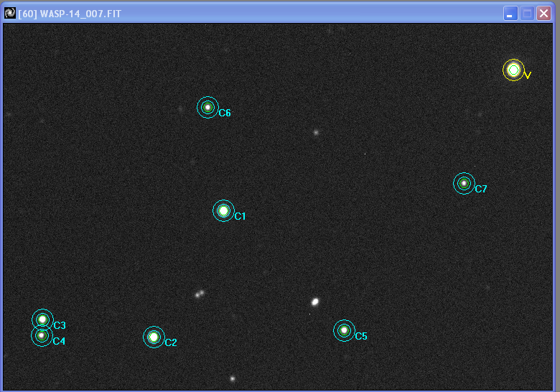This screenshot has height=392, width=560.
Task: Pick the C5 comparison star aperture
Action: coord(344,330)
